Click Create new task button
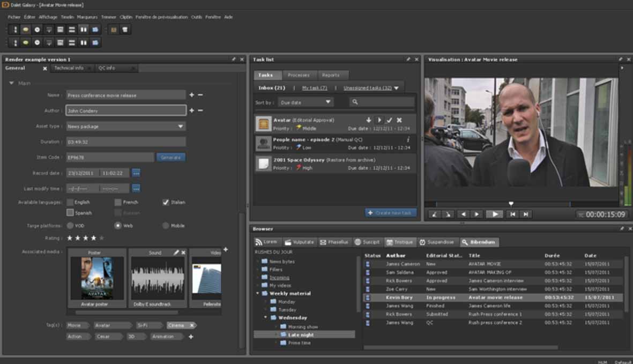Image resolution: width=633 pixels, height=364 pixels. coord(390,213)
